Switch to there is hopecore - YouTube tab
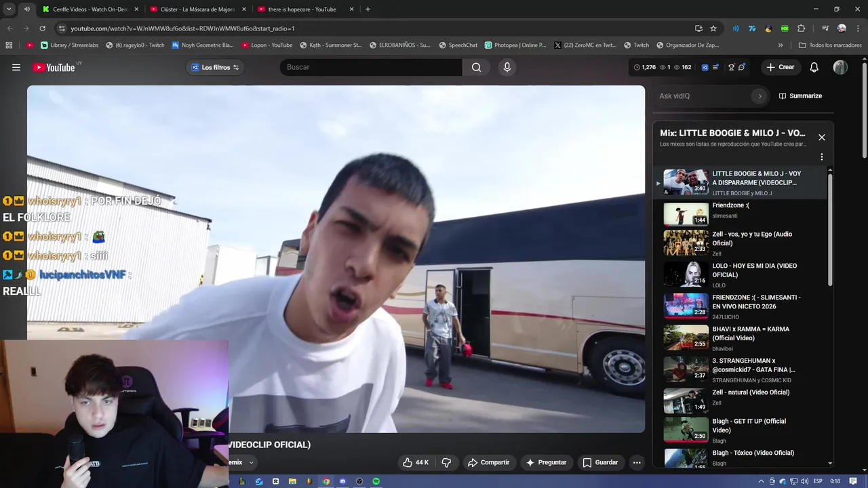The image size is (868, 488). click(305, 9)
